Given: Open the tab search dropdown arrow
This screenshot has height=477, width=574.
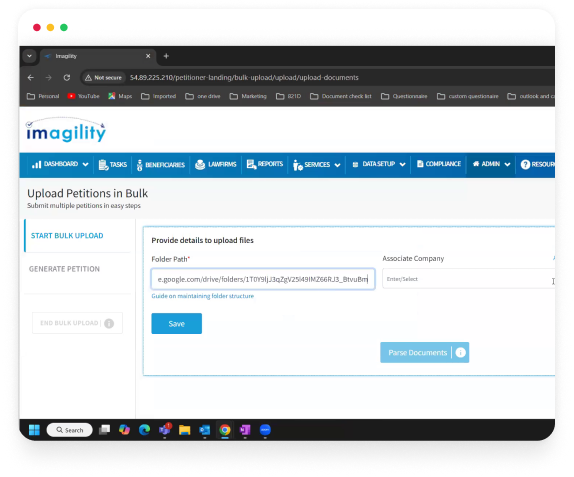Looking at the screenshot, I should 29,56.
